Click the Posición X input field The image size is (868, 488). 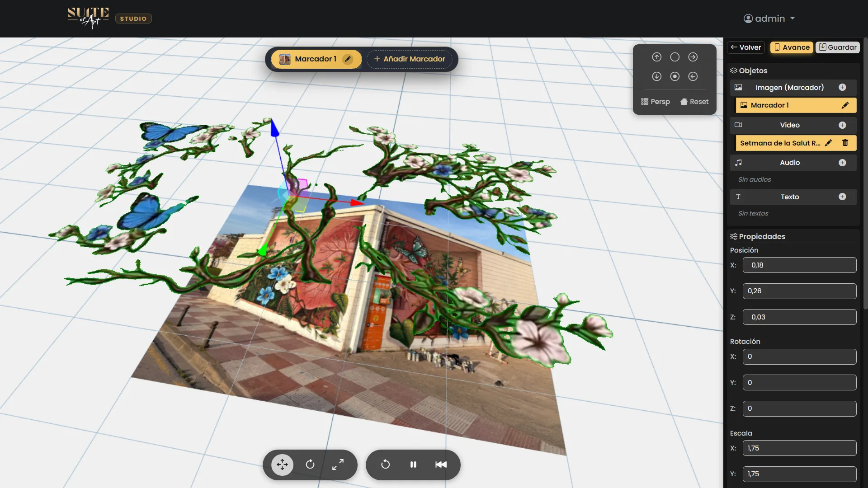point(799,265)
